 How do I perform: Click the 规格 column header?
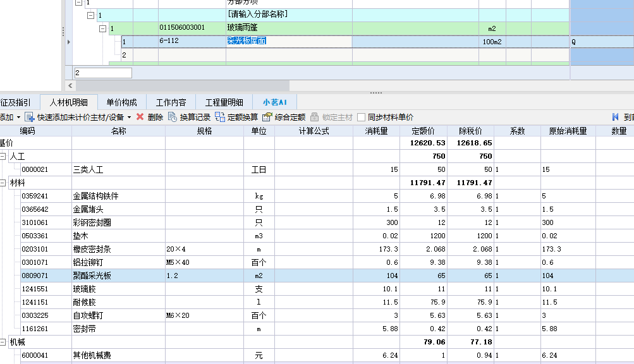pos(204,131)
